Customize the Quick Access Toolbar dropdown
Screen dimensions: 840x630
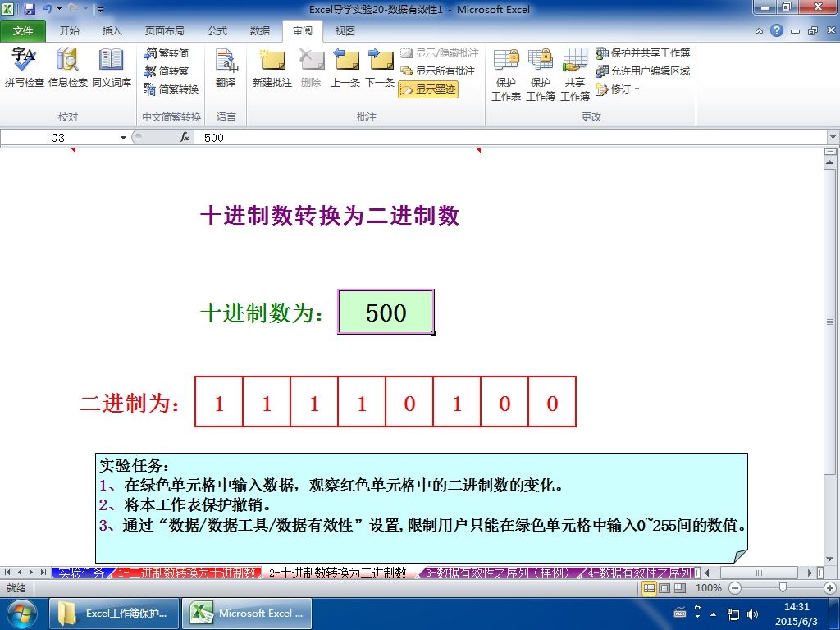(100, 9)
